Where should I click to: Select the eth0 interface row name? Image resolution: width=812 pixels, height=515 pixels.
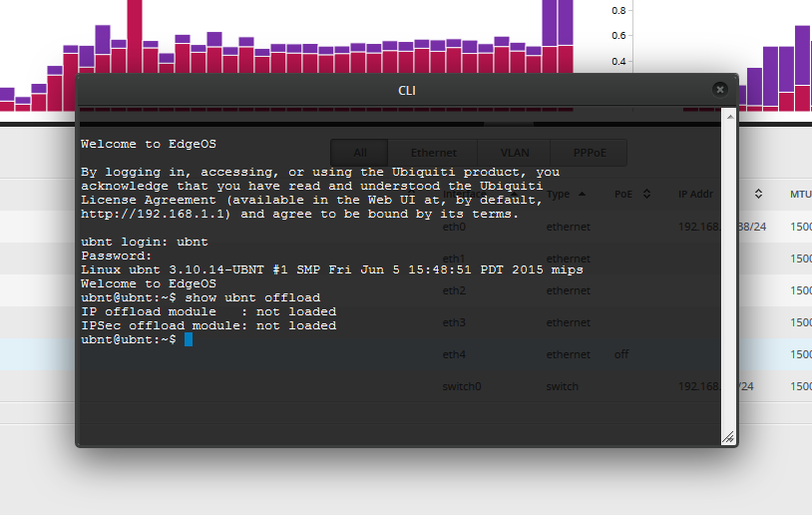(454, 227)
